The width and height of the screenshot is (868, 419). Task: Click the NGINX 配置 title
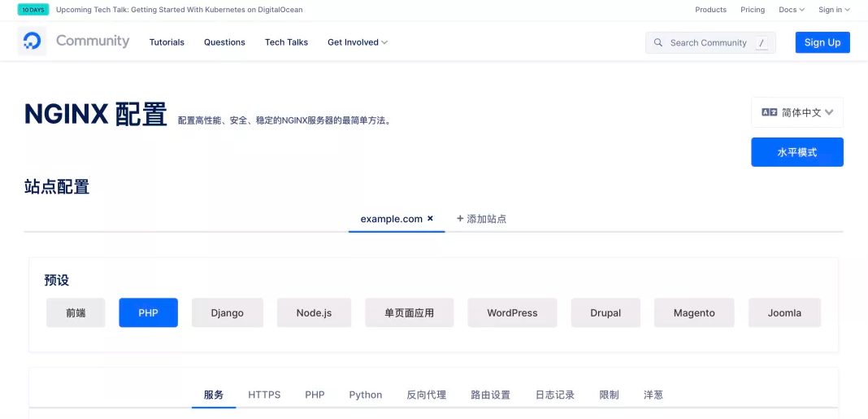(x=96, y=114)
